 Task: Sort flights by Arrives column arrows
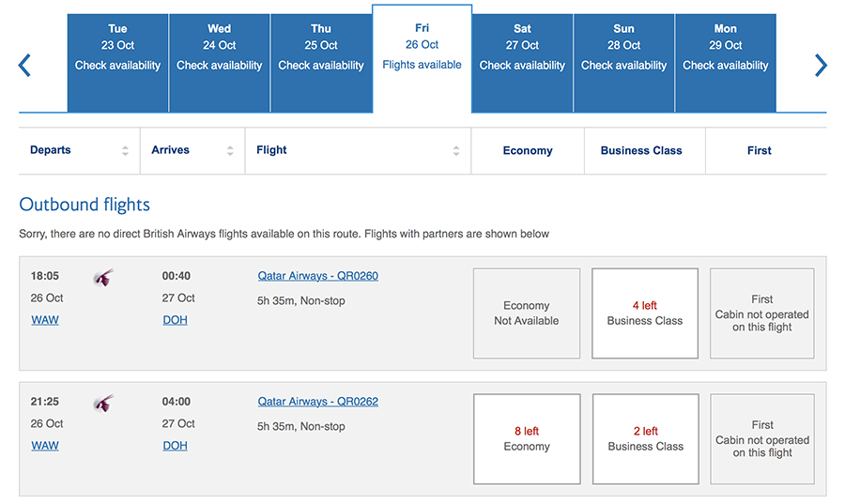(x=230, y=151)
